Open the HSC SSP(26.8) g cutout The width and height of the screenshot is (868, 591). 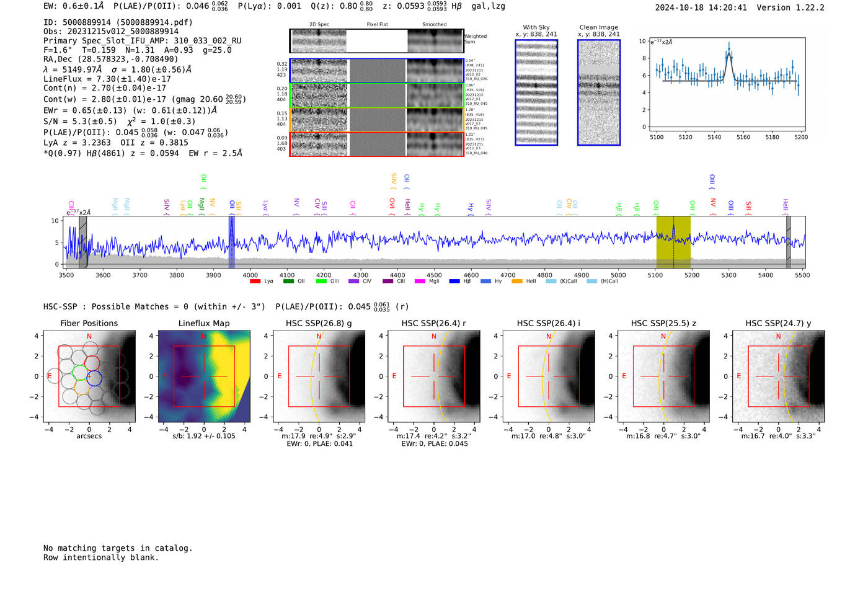[x=319, y=376]
